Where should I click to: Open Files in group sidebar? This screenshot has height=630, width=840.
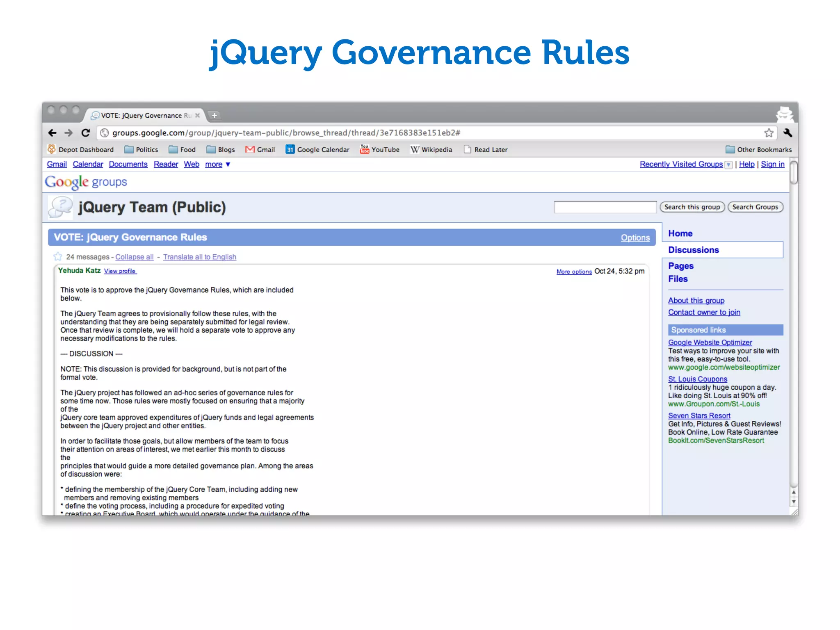[678, 279]
